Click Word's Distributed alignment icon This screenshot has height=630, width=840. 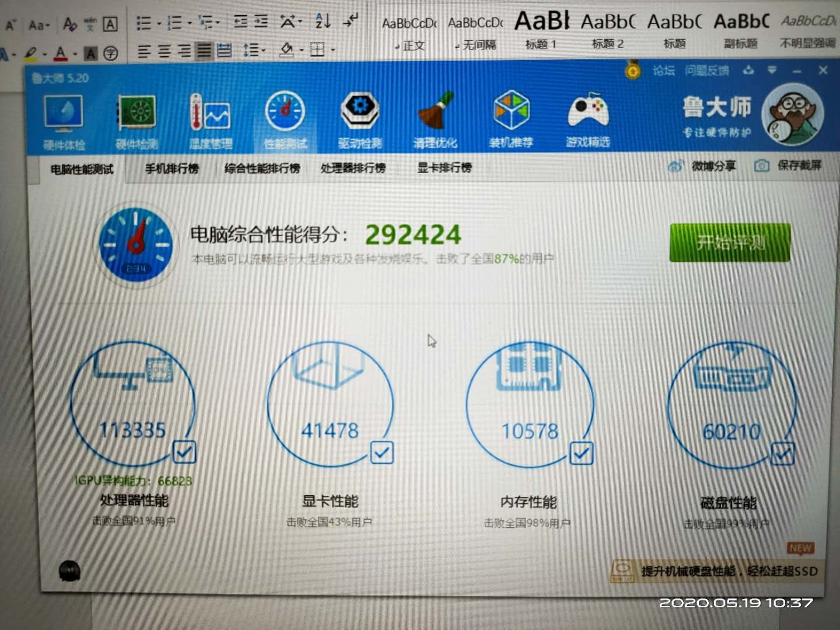click(x=225, y=51)
